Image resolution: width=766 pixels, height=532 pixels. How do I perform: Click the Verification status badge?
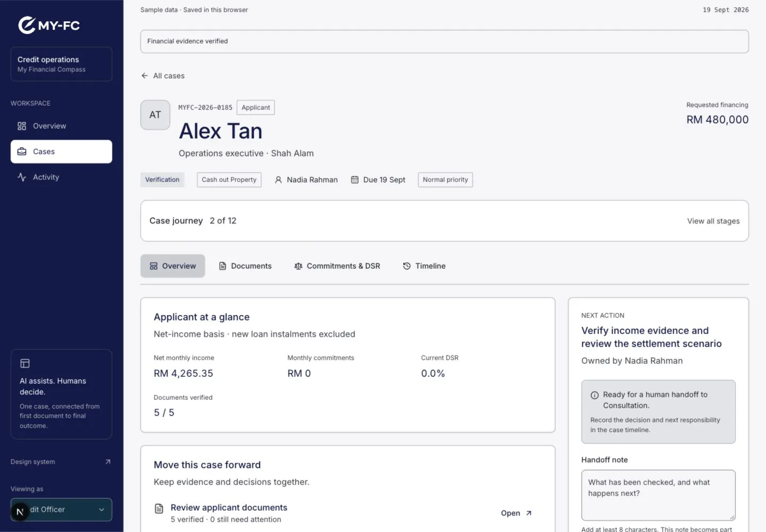tap(162, 180)
